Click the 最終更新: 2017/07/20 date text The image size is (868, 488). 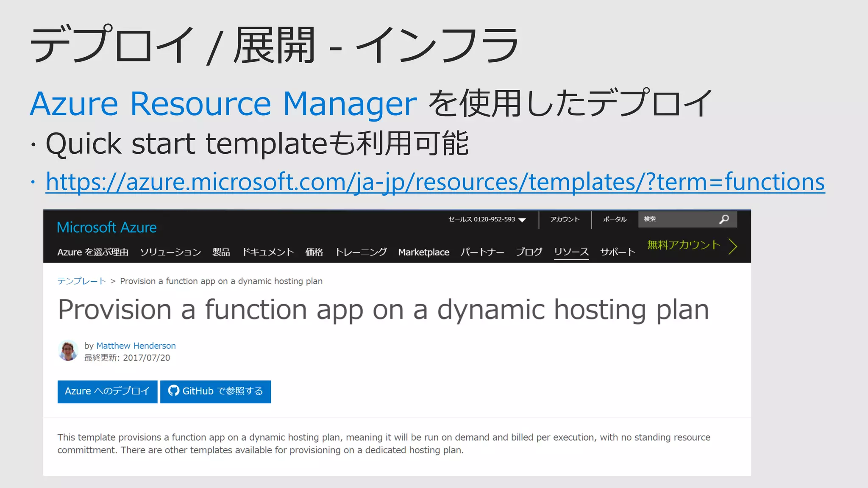click(127, 358)
